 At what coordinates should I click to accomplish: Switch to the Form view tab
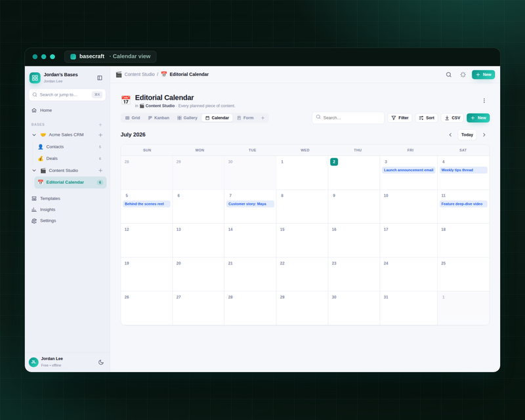(x=245, y=118)
